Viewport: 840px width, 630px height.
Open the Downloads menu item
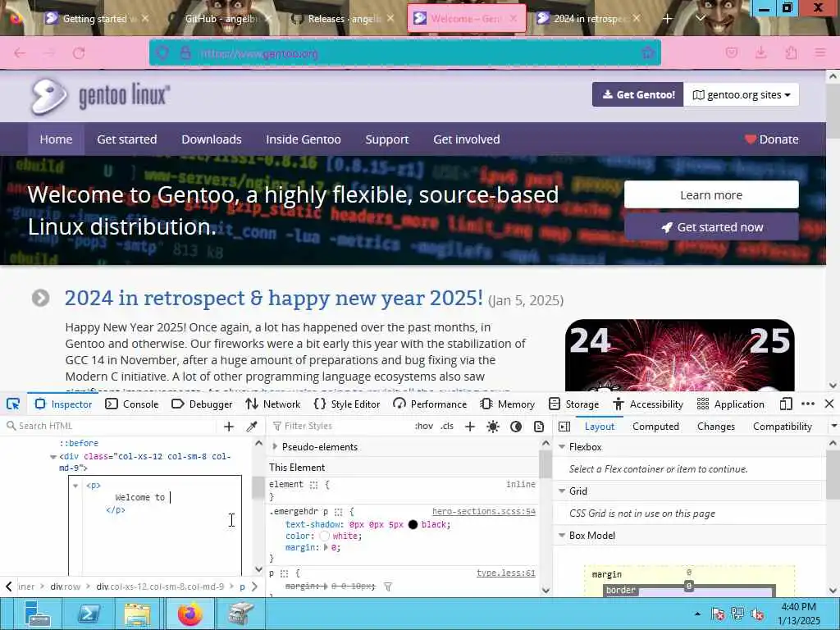point(212,139)
